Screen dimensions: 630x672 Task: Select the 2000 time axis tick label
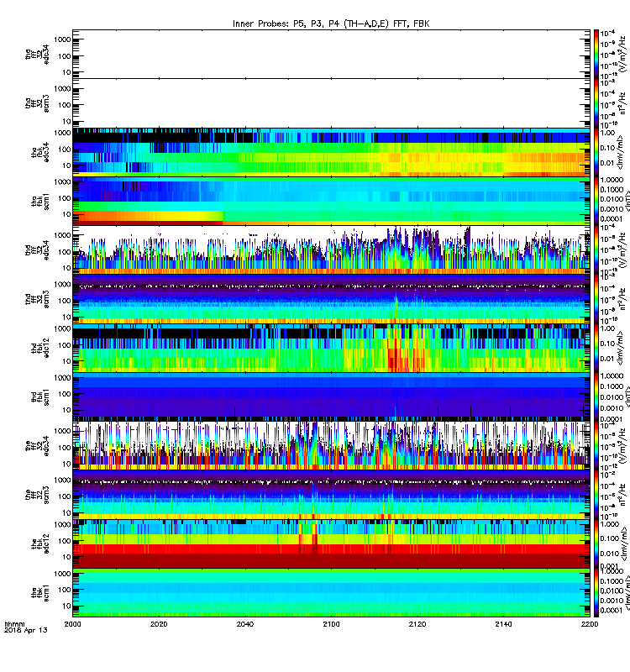(x=72, y=624)
